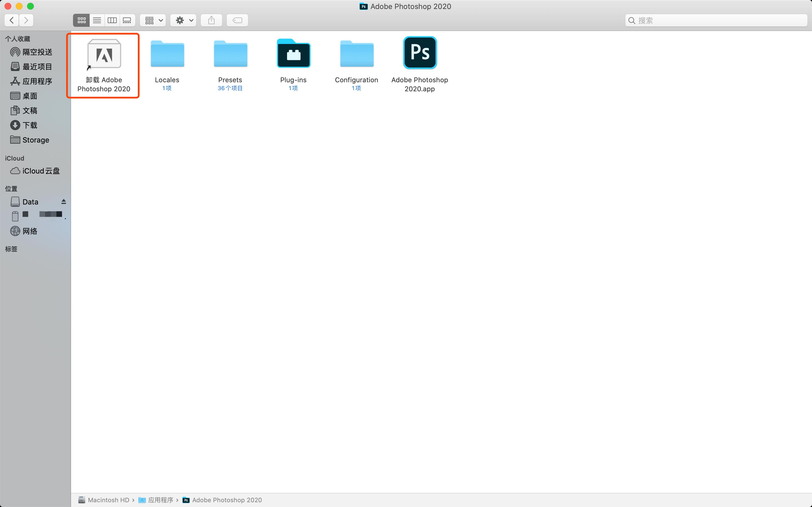Switch to icon view mode
The height and width of the screenshot is (507, 812).
pos(81,21)
